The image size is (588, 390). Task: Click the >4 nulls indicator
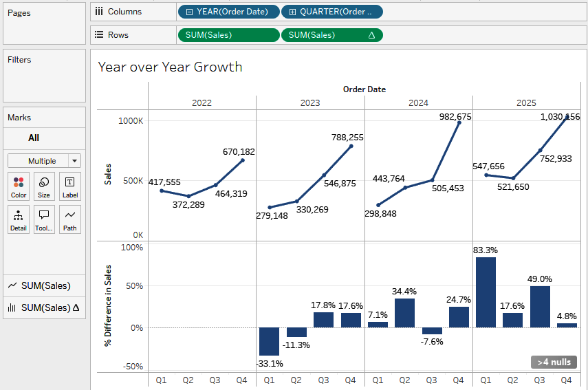(554, 362)
